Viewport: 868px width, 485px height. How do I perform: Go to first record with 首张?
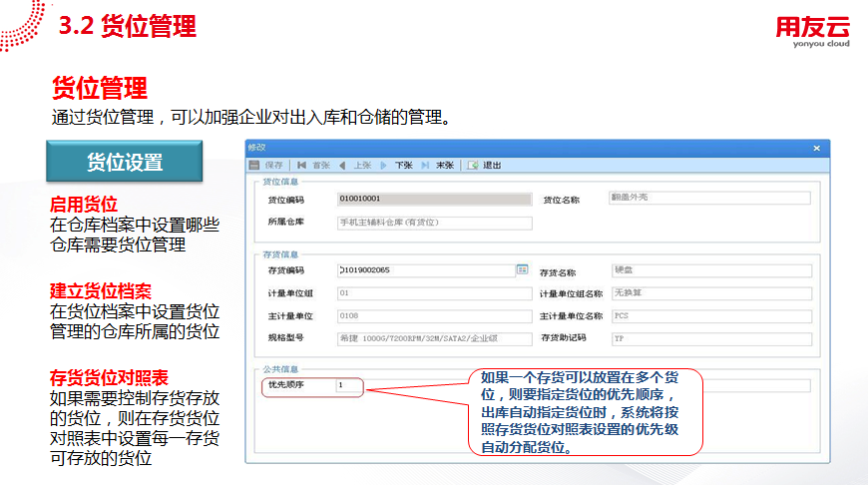click(x=314, y=165)
